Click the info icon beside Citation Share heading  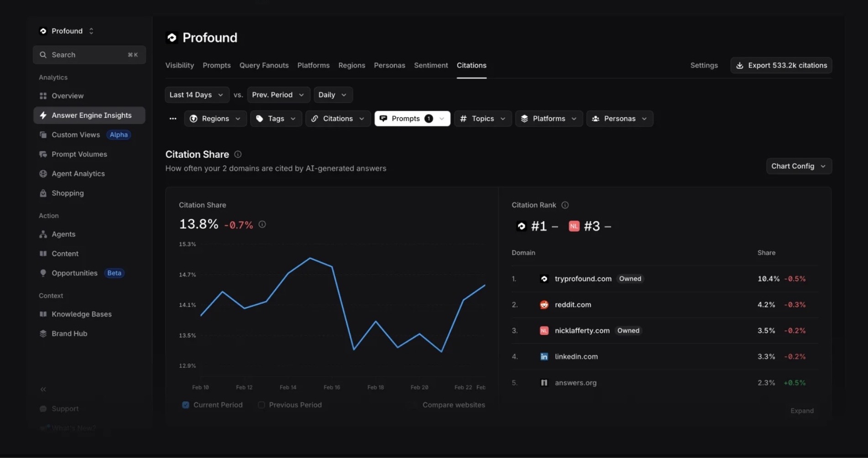coord(238,154)
